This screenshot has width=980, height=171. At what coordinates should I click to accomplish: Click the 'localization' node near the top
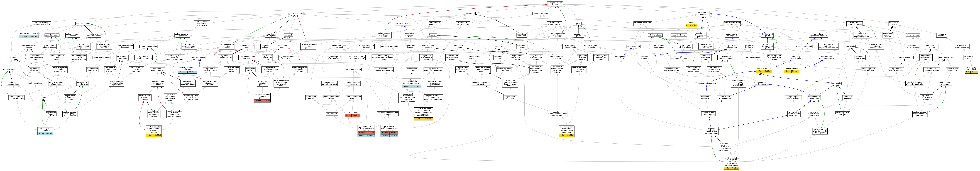(x=471, y=13)
